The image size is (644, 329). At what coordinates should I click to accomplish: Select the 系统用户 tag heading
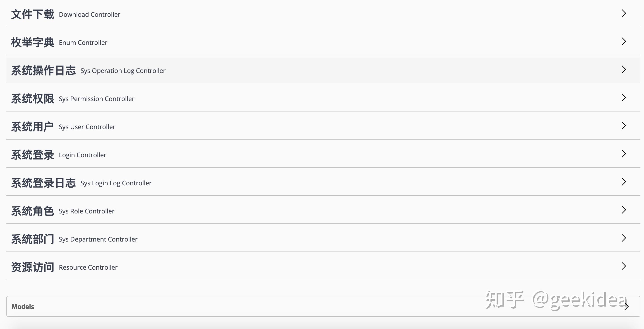point(33,127)
